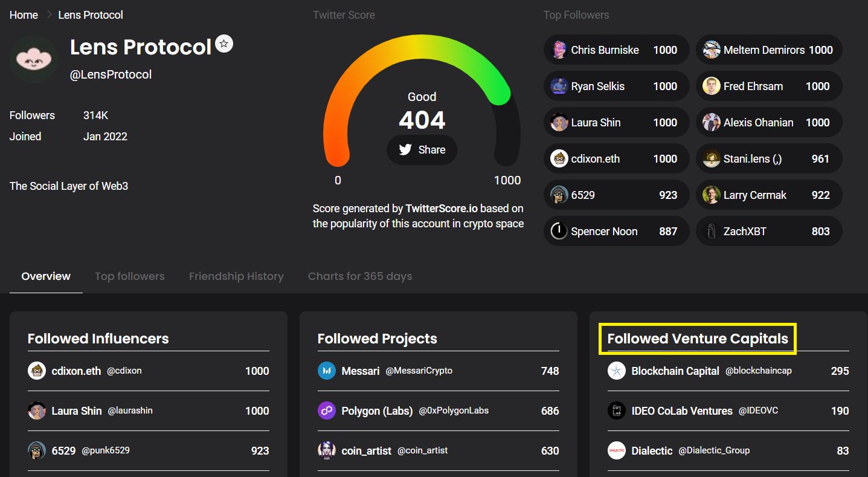Viewport: 868px width, 477px height.
Task: Click the Followed Venture Capitals heading
Action: click(x=698, y=339)
